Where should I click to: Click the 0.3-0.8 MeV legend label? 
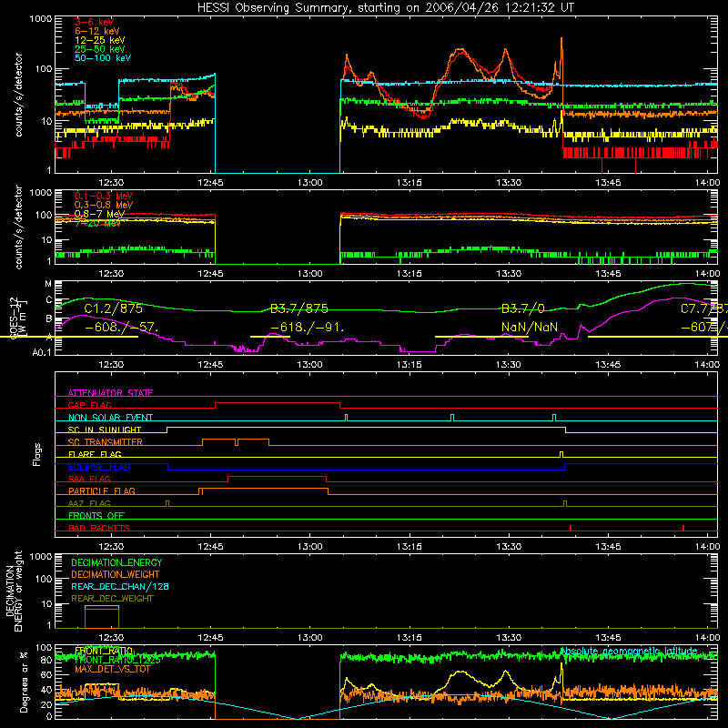tap(104, 205)
